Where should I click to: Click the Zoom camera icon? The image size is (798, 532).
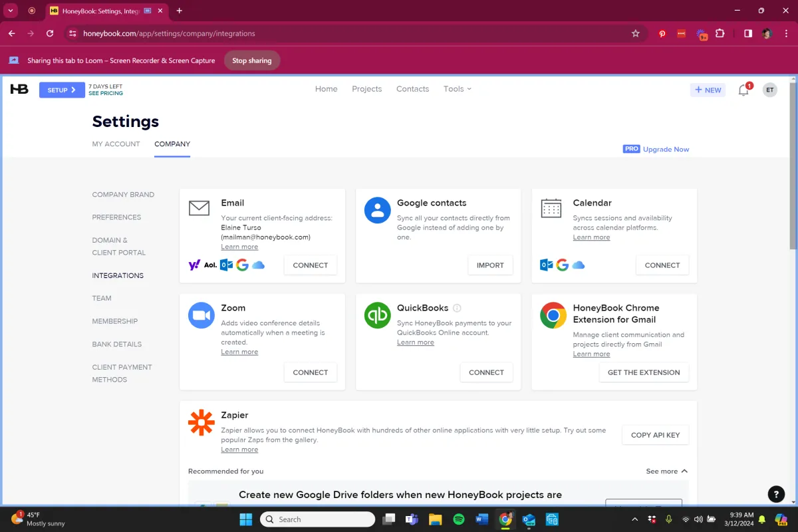pos(201,315)
